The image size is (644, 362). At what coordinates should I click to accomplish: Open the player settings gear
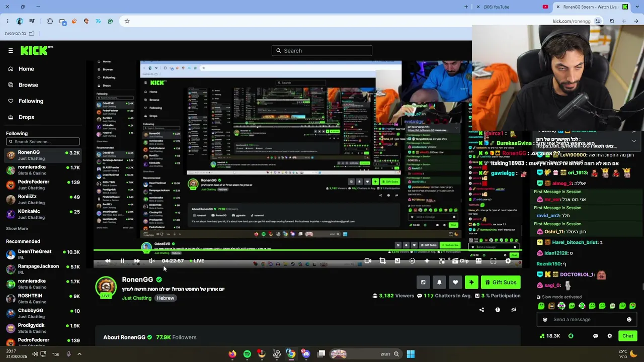(x=508, y=261)
